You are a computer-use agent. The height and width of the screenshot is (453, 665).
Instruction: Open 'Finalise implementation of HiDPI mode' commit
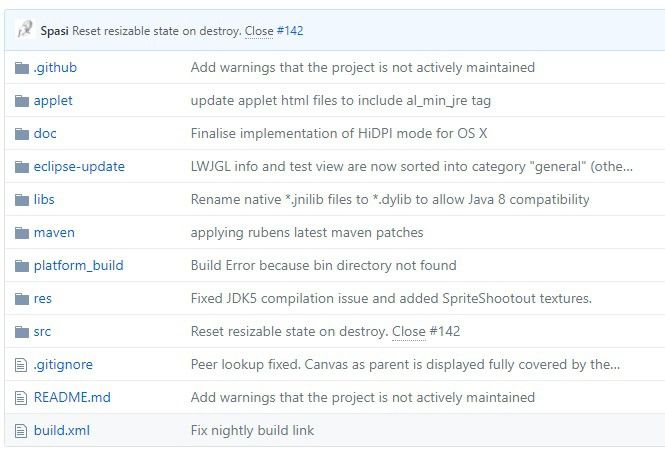(x=339, y=134)
